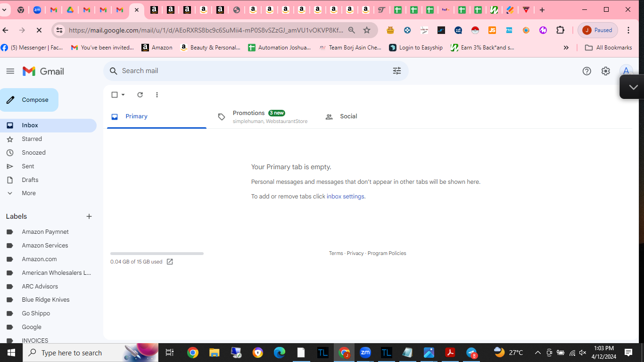Open Chrome three-dot menu
This screenshot has width=644, height=362.
[628, 30]
